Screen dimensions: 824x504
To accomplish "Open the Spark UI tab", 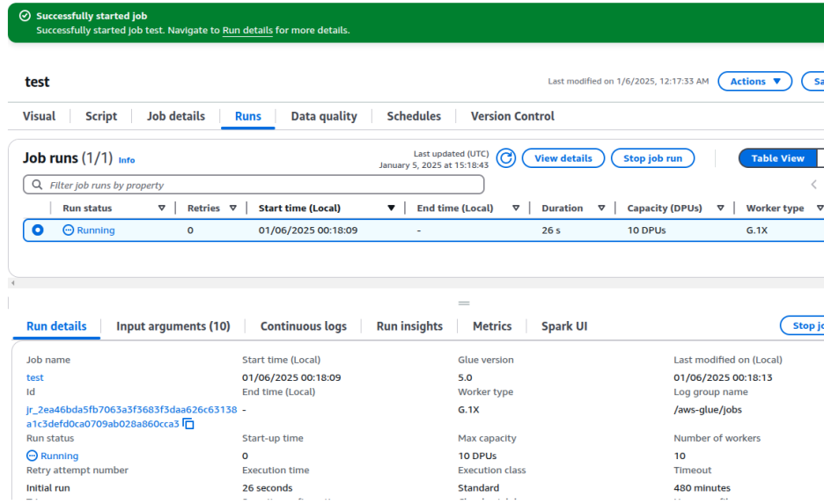I will 563,326.
